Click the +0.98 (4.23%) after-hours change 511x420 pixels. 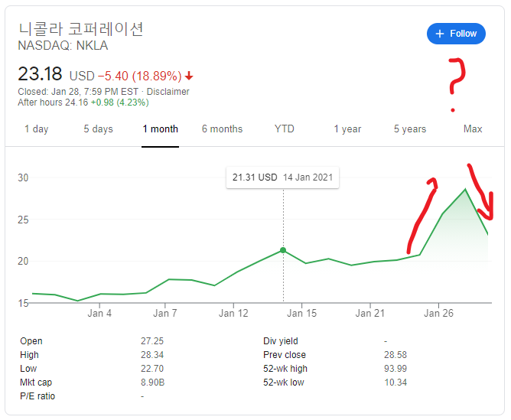click(119, 103)
